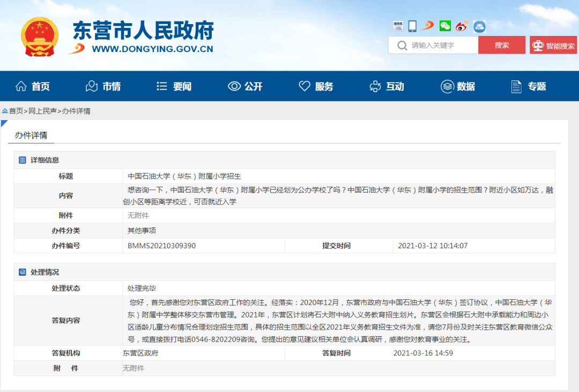579x392 pixels.
Task: Click the 办件分类 label
Action: coord(66,231)
